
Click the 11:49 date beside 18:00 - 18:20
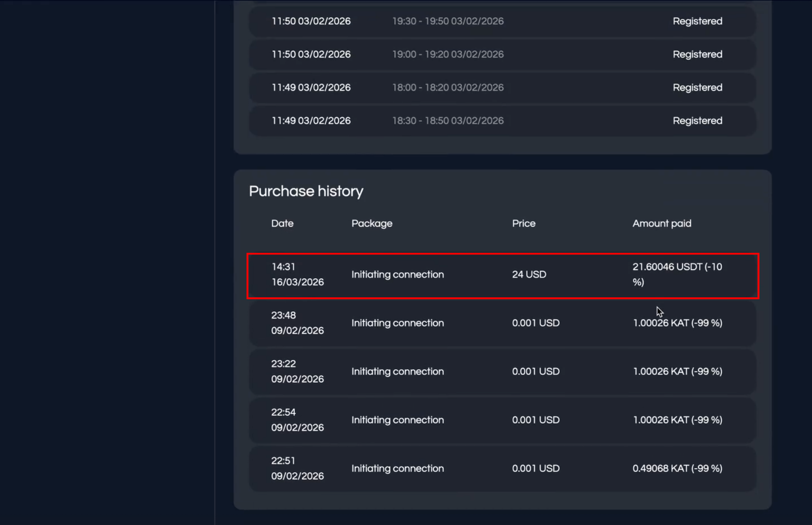(x=311, y=88)
